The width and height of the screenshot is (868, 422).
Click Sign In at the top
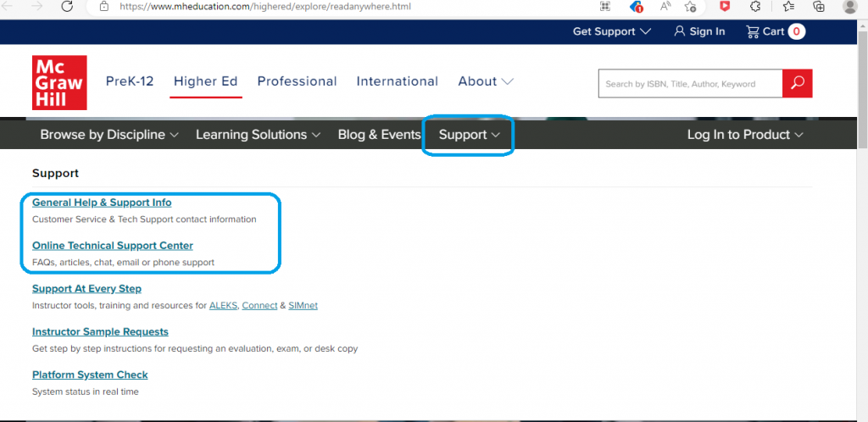click(699, 31)
